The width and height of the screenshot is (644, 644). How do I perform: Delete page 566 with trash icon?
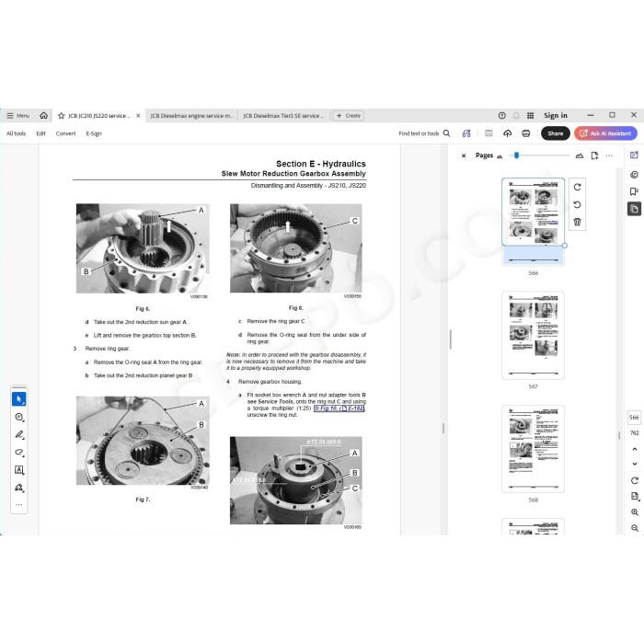(x=577, y=222)
